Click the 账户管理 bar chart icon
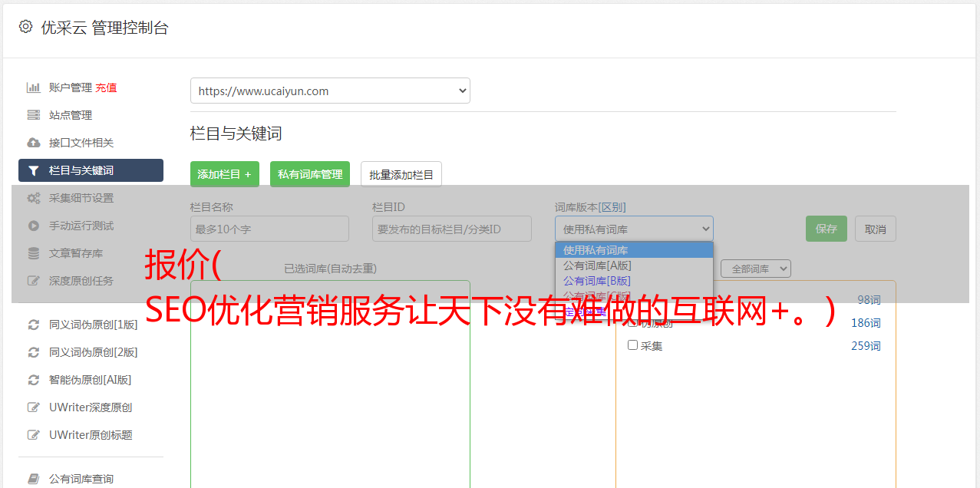 pos(34,87)
